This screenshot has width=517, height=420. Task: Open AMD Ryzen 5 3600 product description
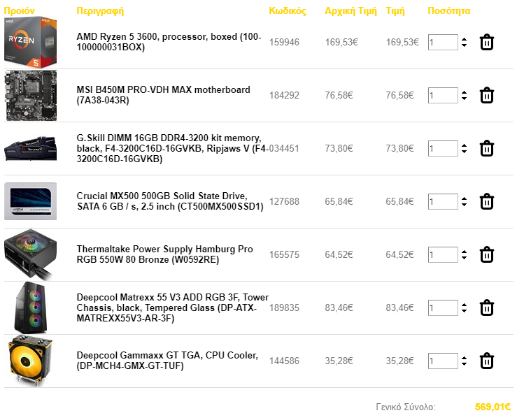click(169, 42)
